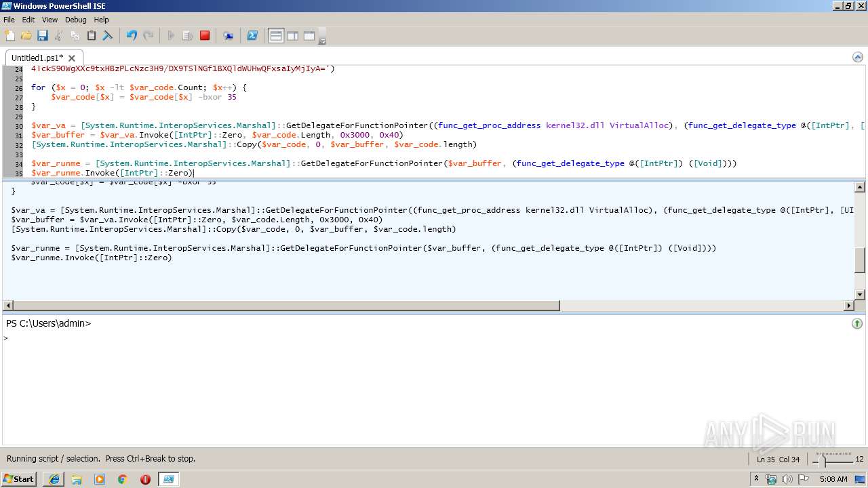Save the script with the floppy disk icon

coord(42,36)
